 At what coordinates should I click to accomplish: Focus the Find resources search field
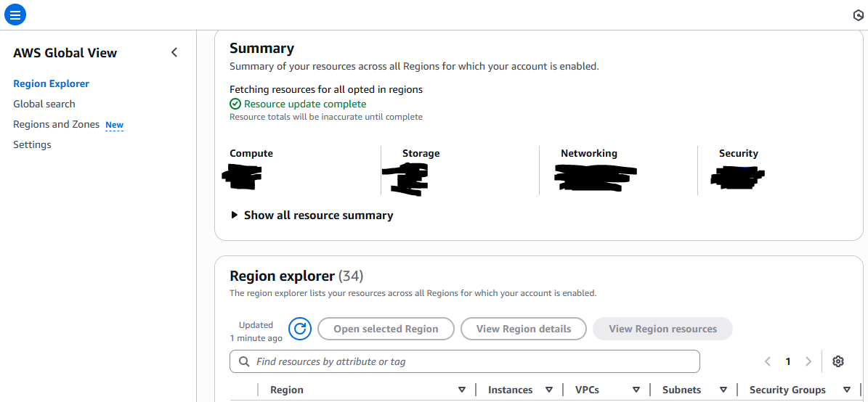click(472, 361)
